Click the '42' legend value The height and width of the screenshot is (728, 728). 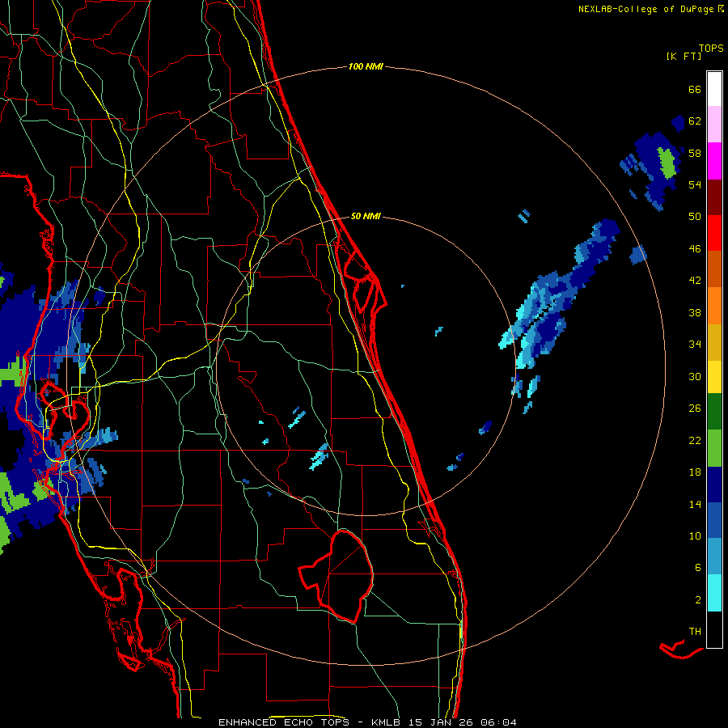coord(695,281)
